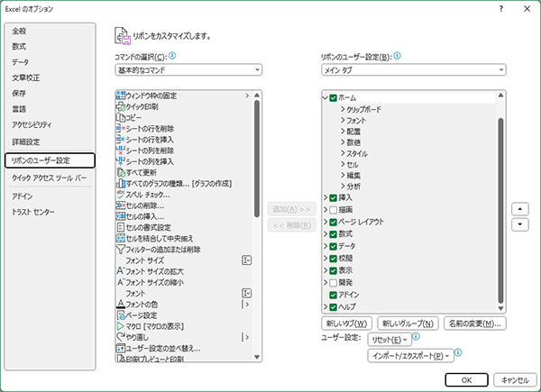541x392 pixels.
Task: Click the Redo (やり直し) command icon
Action: tap(121, 337)
